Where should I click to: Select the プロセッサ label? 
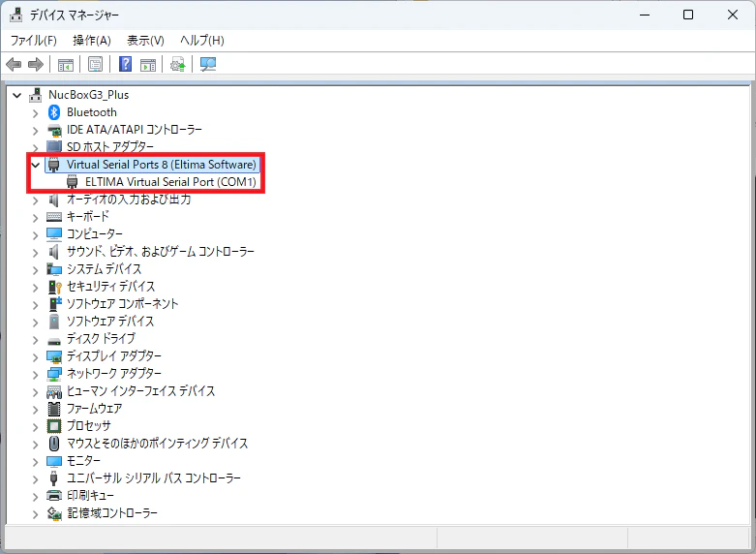89,426
